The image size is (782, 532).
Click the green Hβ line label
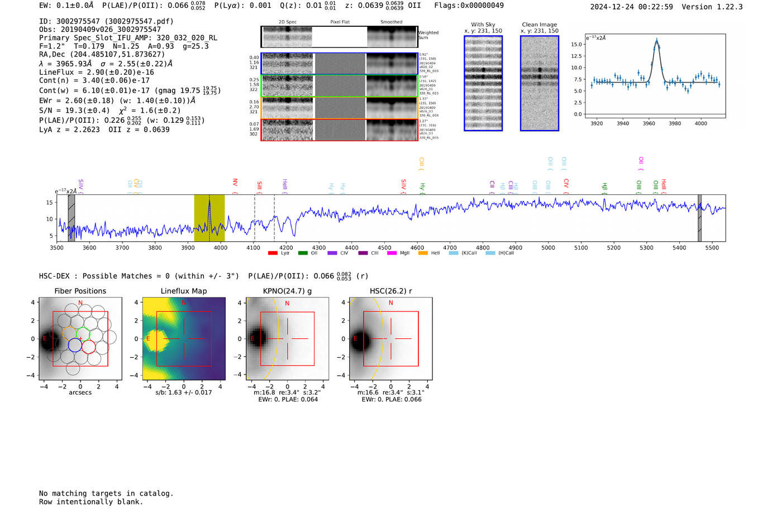pos(604,187)
